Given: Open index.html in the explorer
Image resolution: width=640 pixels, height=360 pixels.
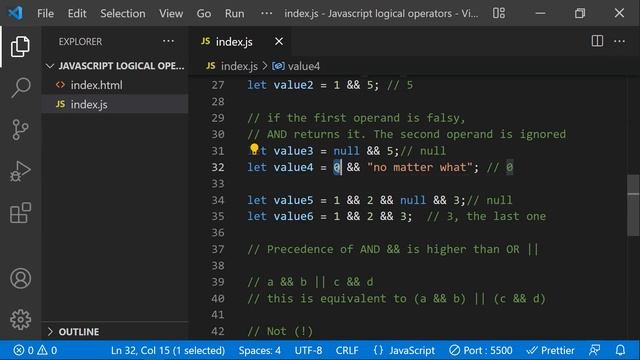Looking at the screenshot, I should point(115,85).
